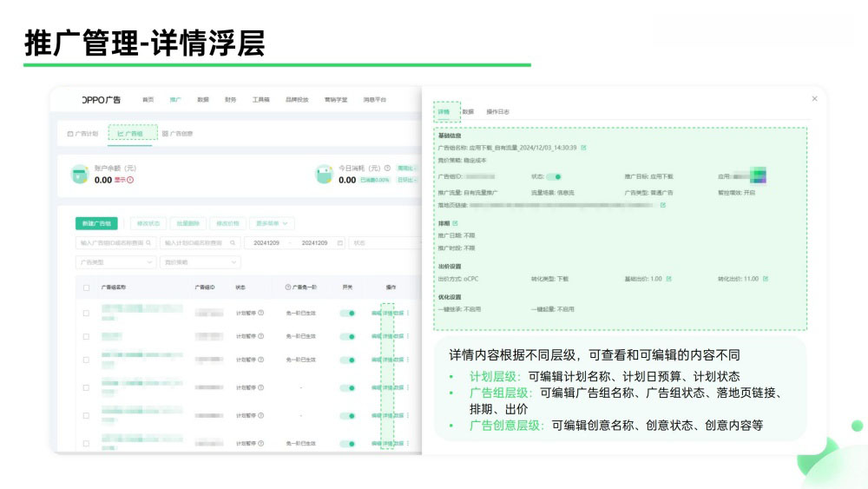868x489 pixels.
Task: Open 财务 in the top navigation
Action: tap(230, 100)
